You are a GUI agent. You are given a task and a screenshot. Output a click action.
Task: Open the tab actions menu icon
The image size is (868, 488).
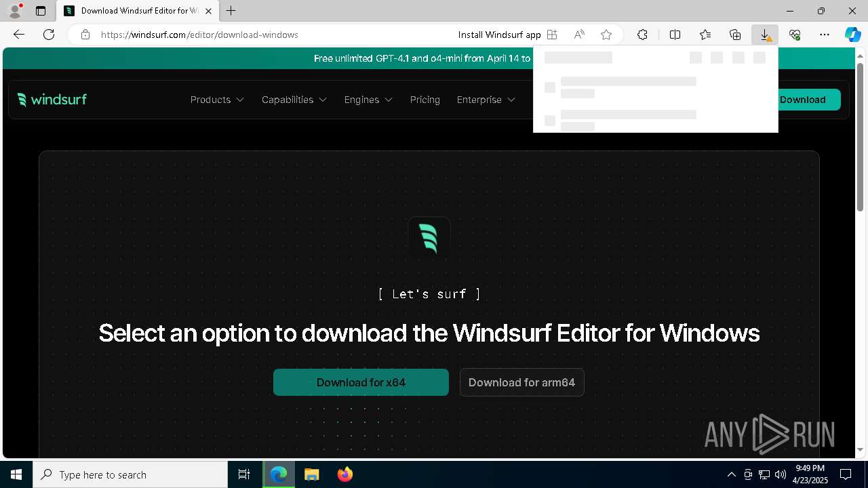click(x=41, y=11)
